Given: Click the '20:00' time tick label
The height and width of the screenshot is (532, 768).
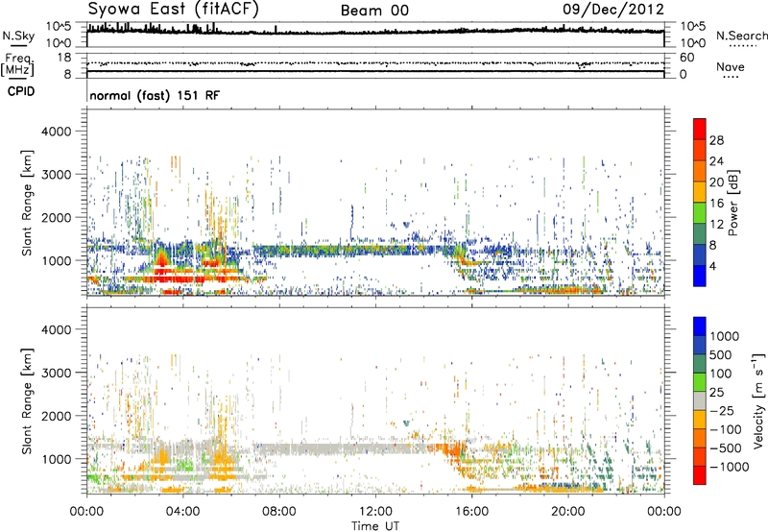Looking at the screenshot, I should coord(567,512).
